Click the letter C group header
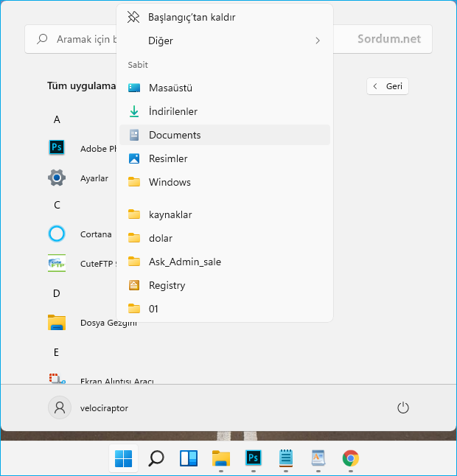The height and width of the screenshot is (476, 457). coord(57,206)
